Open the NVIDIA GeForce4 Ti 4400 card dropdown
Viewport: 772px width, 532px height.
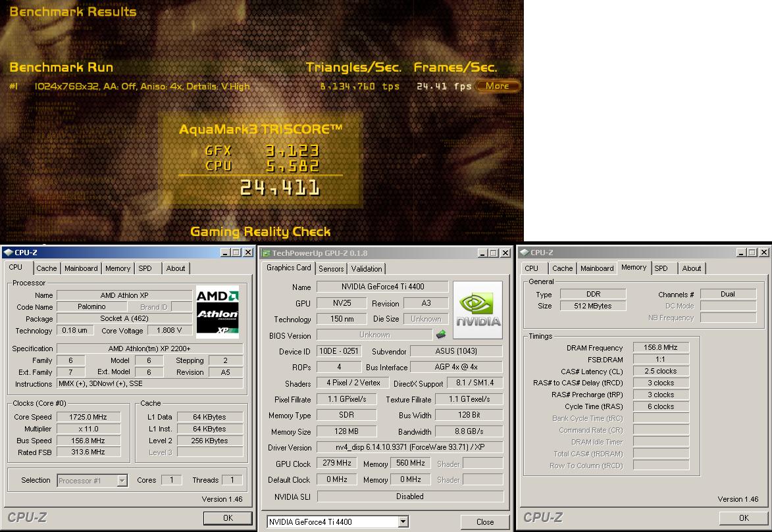(403, 521)
